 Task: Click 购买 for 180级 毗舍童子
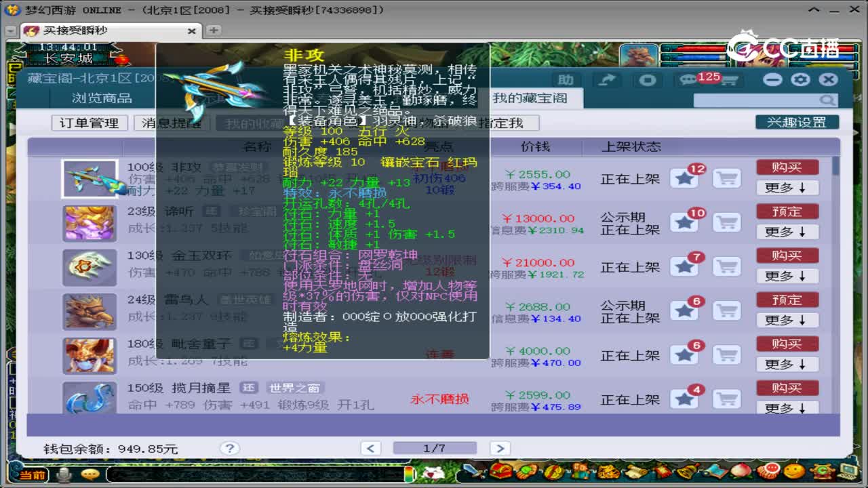click(787, 344)
